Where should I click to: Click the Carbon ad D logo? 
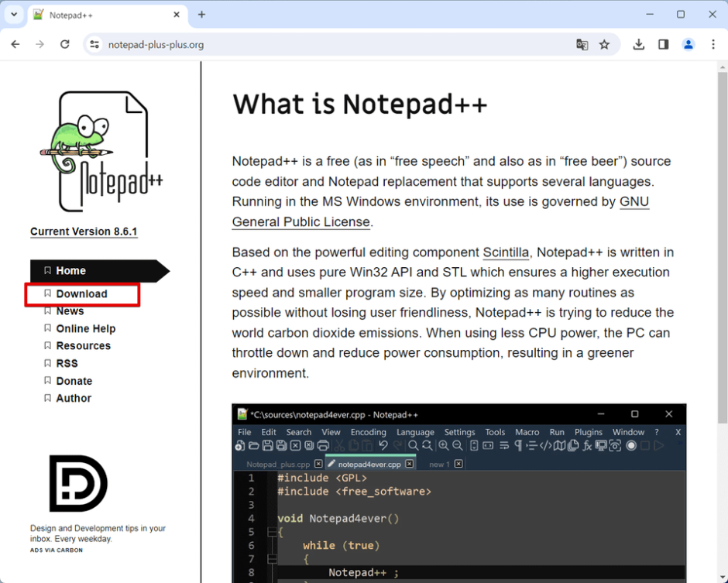(78, 484)
